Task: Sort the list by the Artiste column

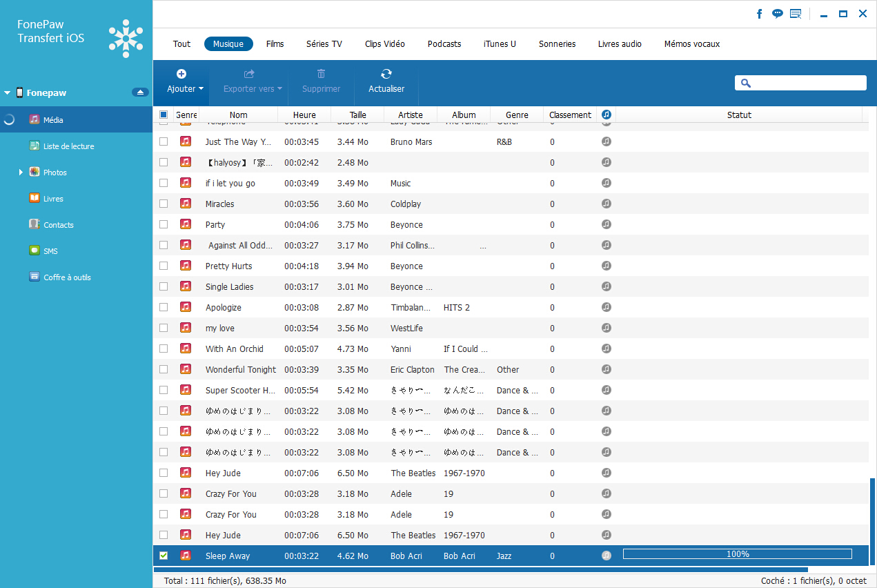Action: 411,115
